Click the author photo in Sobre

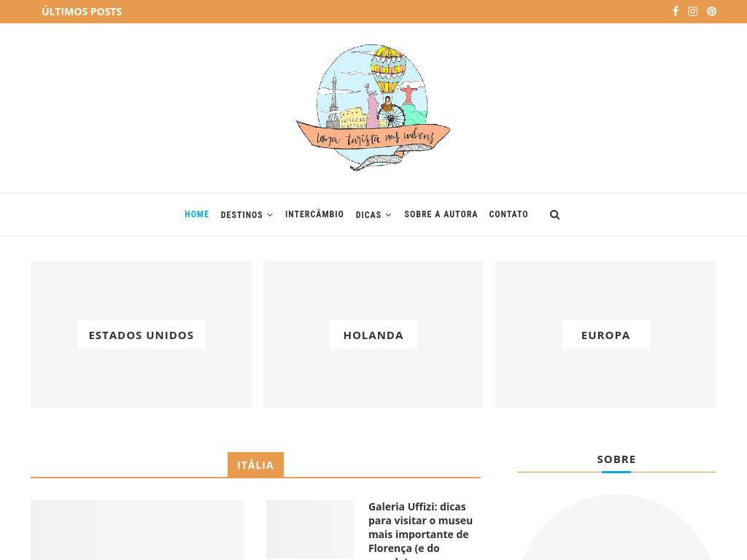coord(616,528)
